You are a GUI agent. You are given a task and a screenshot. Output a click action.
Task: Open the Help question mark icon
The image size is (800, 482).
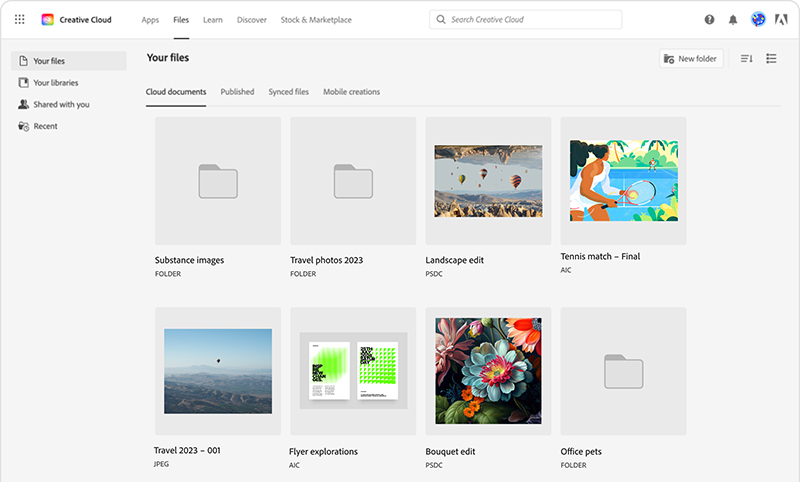pos(709,19)
